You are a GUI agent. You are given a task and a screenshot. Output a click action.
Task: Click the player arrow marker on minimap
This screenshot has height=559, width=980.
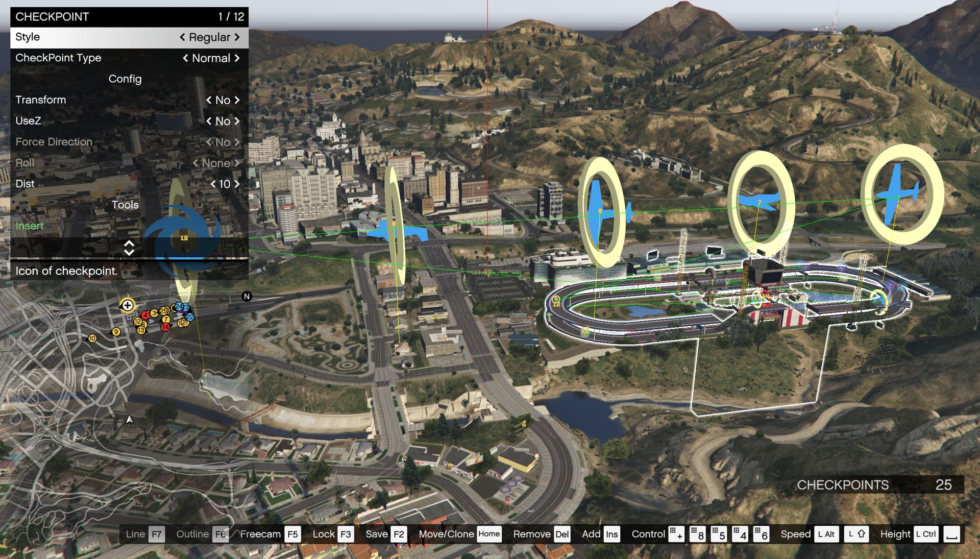[x=129, y=419]
